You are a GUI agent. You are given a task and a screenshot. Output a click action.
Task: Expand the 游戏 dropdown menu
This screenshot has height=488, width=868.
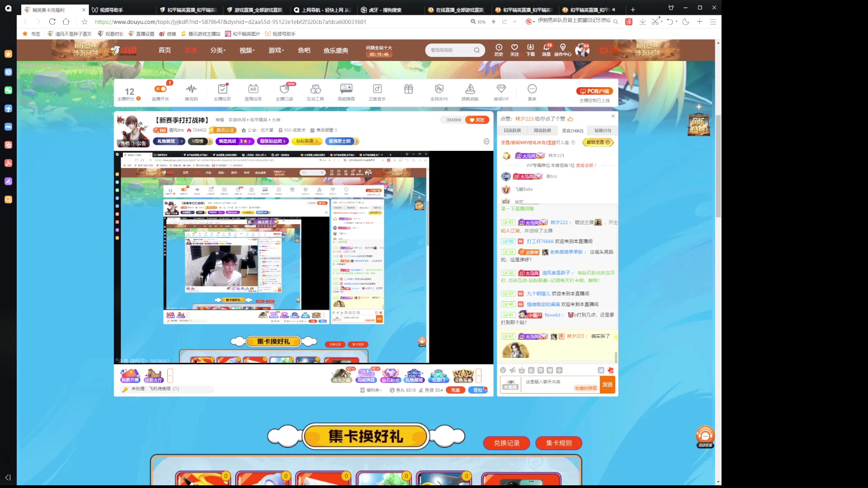pos(276,50)
